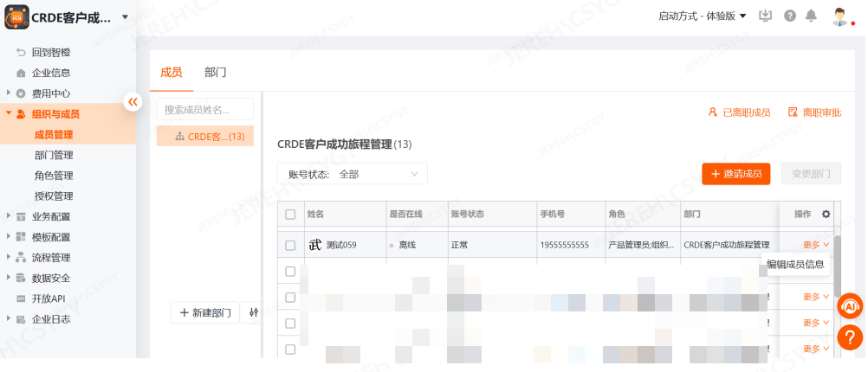Screen dimensions: 868x372
Task: Click the download icon in top bar
Action: tap(765, 16)
